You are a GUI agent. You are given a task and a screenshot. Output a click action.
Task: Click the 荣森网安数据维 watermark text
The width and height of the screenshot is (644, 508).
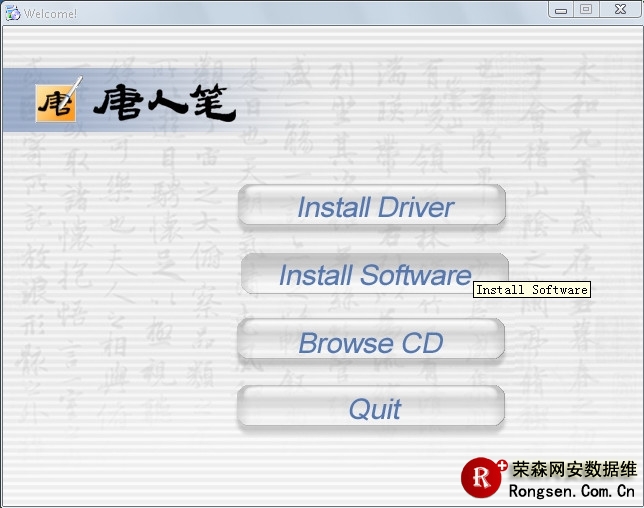pos(574,469)
